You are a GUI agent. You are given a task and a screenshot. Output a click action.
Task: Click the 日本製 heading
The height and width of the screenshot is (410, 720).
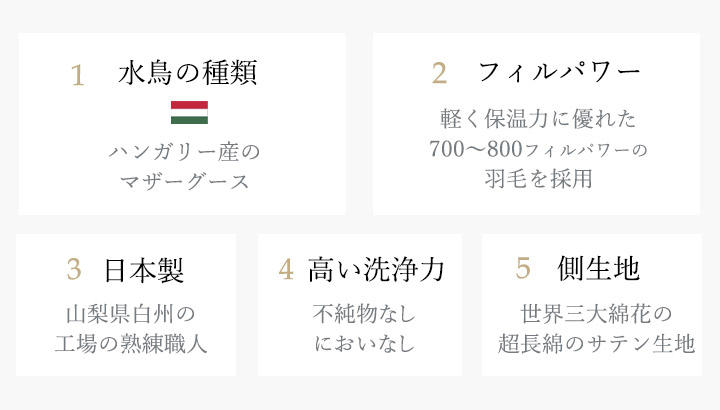[144, 270]
